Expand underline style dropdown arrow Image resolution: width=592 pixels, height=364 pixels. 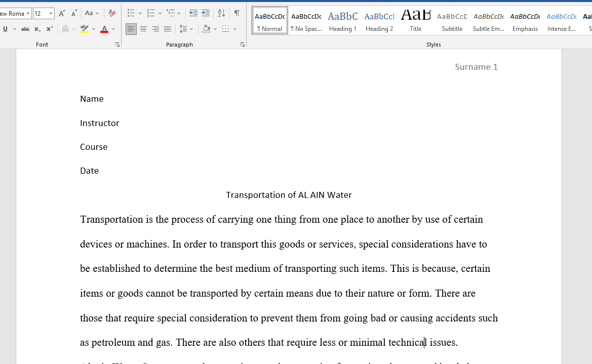point(15,29)
